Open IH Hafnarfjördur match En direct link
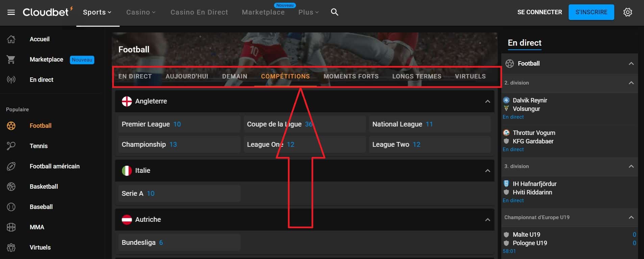Screen dimensions: 644x259 pyautogui.click(x=513, y=201)
